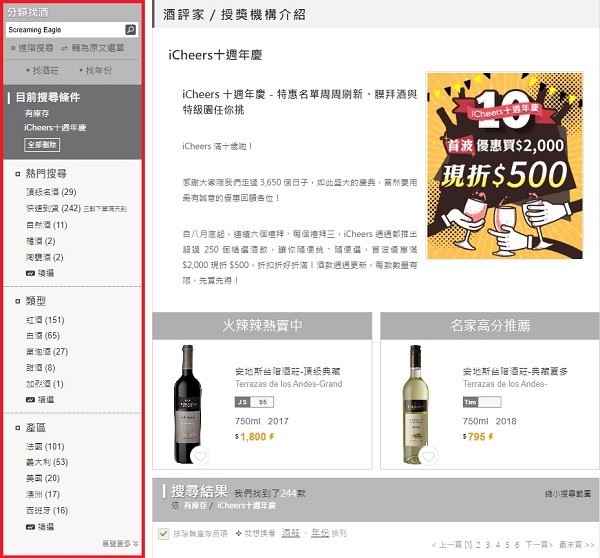This screenshot has height=558, width=600.
Task: Filter by 加烈酒 (1)
Action: click(44, 384)
